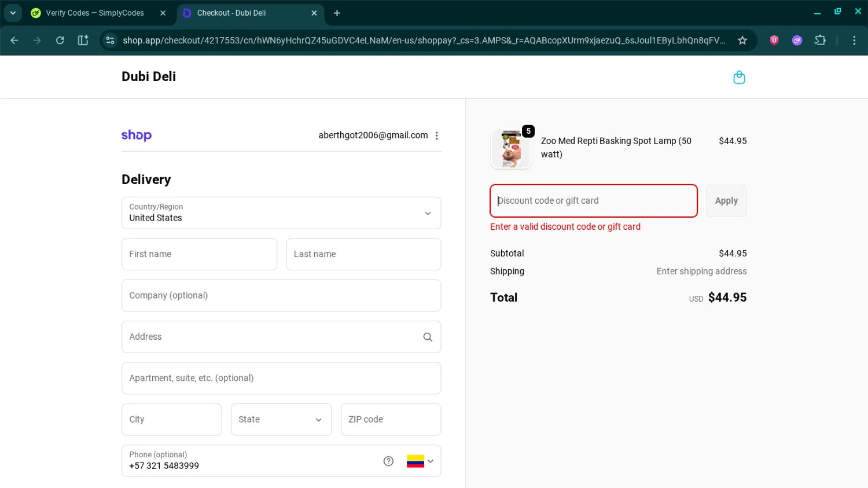The width and height of the screenshot is (868, 488).
Task: Click the Discount code or gift card field
Action: pos(594,201)
